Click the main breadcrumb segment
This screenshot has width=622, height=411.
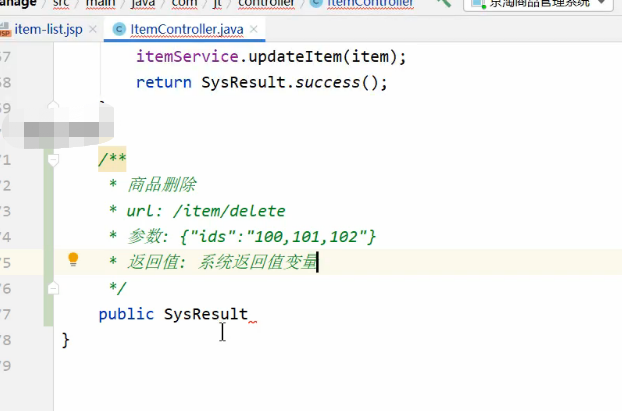100,4
